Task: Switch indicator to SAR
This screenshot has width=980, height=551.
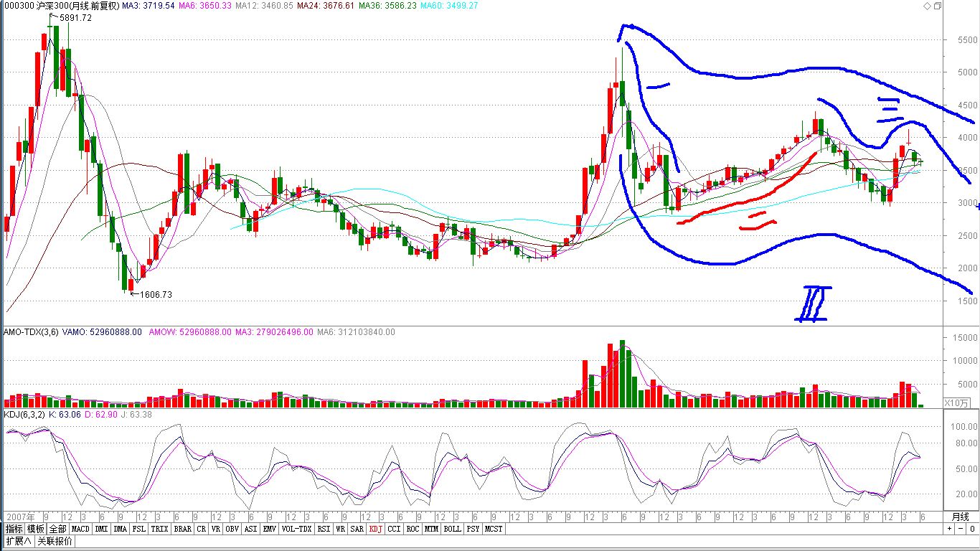Action: pos(357,529)
